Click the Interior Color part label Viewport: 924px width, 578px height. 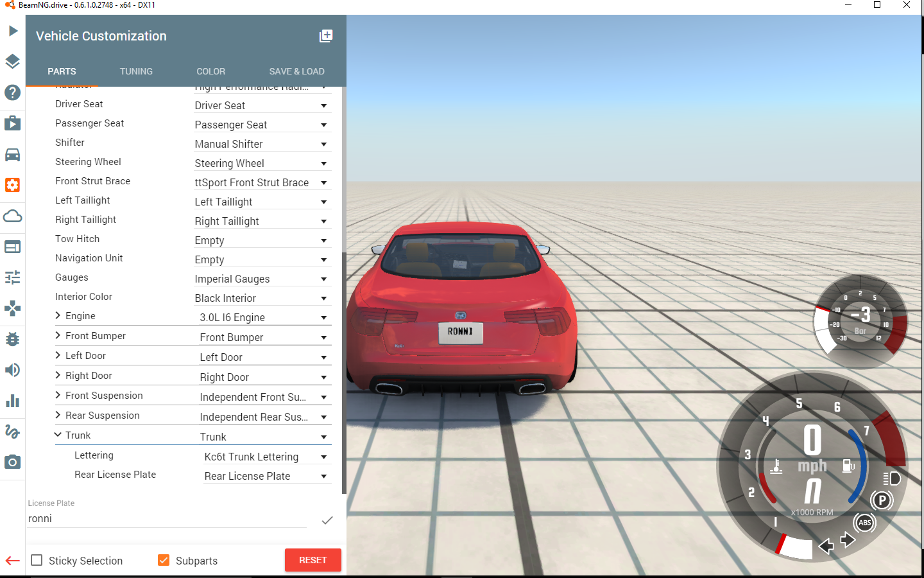point(83,297)
